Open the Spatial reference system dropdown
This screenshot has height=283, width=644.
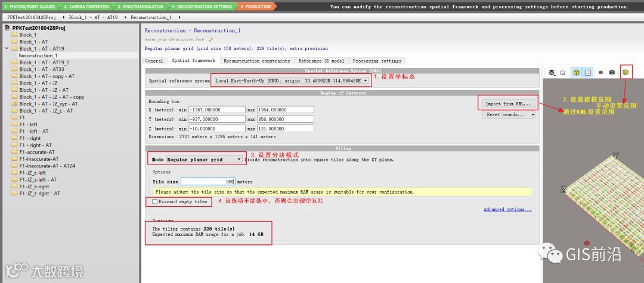291,81
